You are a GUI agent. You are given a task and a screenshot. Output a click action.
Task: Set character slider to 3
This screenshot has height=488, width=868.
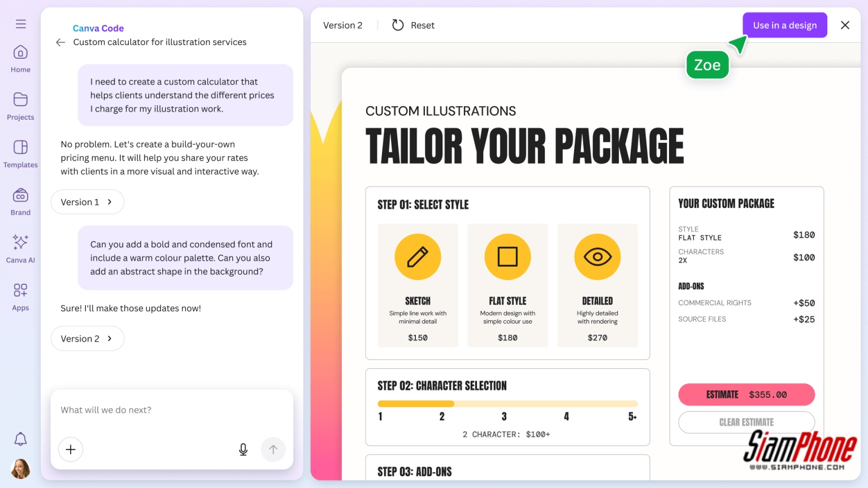coord(504,404)
